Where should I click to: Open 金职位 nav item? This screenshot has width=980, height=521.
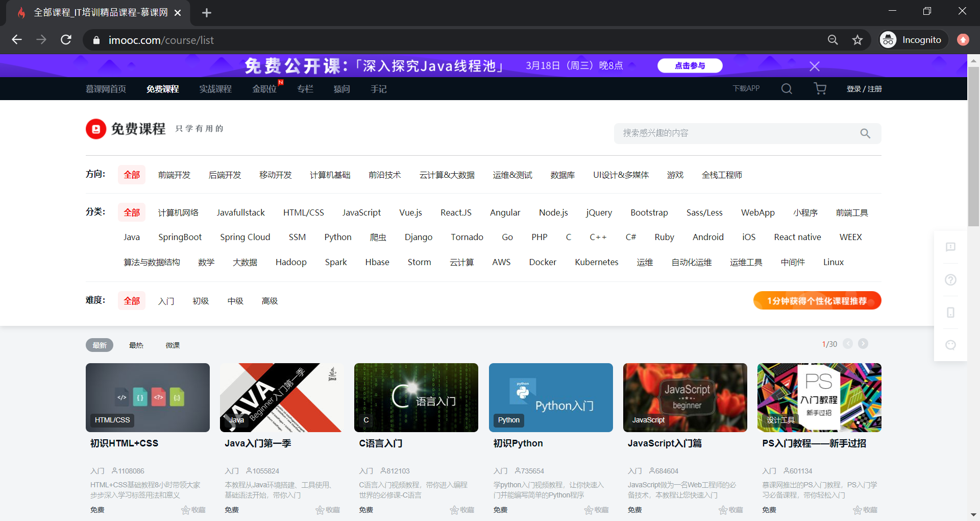pos(264,89)
